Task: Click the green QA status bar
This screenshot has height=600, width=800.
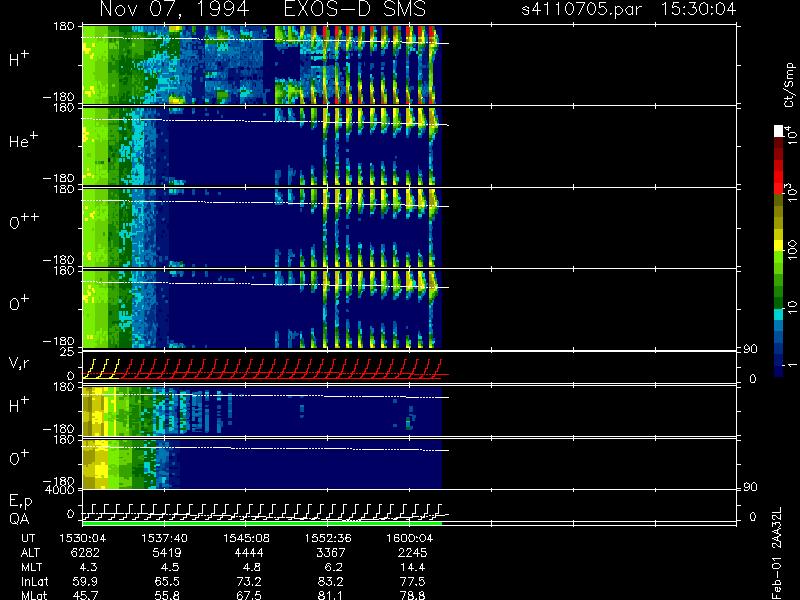Action: pyautogui.click(x=262, y=523)
